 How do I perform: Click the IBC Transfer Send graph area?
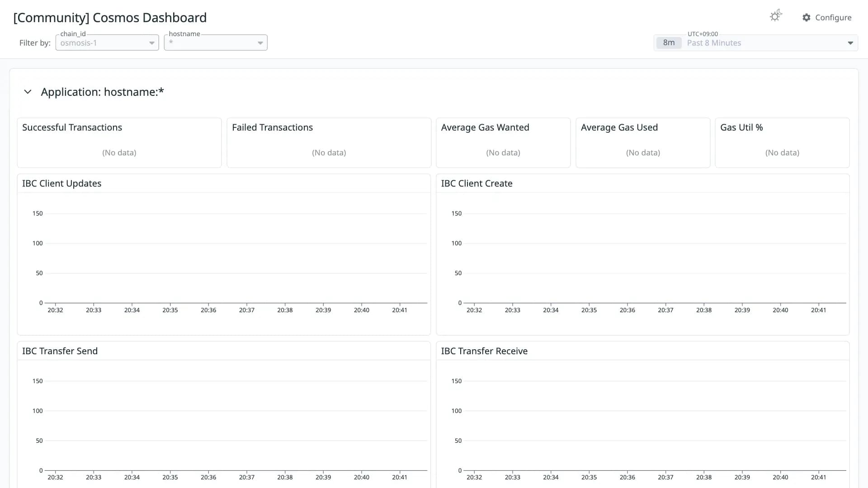(236, 425)
